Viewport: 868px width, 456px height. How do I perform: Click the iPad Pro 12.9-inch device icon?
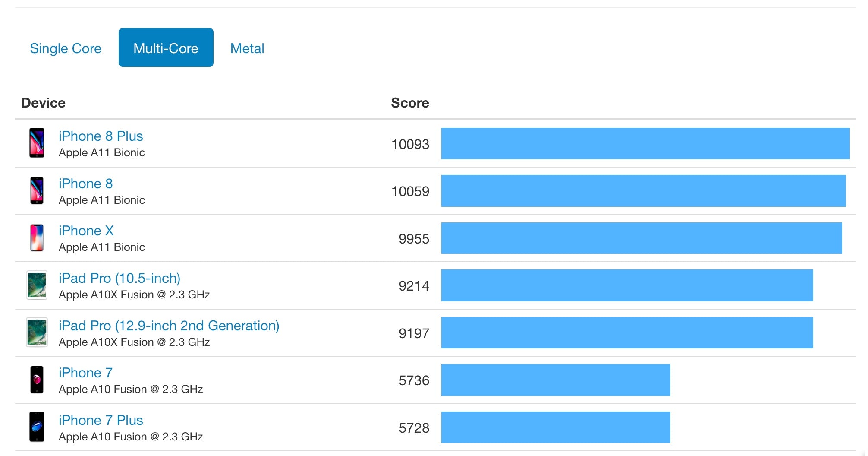pos(37,332)
